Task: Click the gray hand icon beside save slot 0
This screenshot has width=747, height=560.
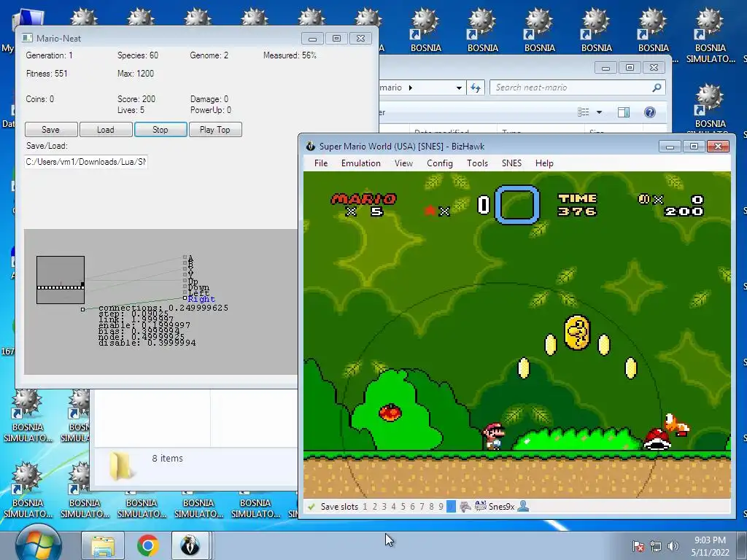Action: 465,507
